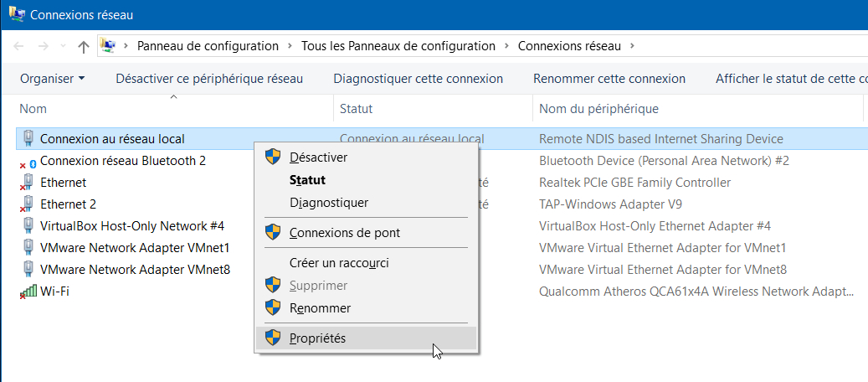Select the VMware VMnet8 adapter icon
Viewport: 868px width, 382px height.
(x=28, y=270)
